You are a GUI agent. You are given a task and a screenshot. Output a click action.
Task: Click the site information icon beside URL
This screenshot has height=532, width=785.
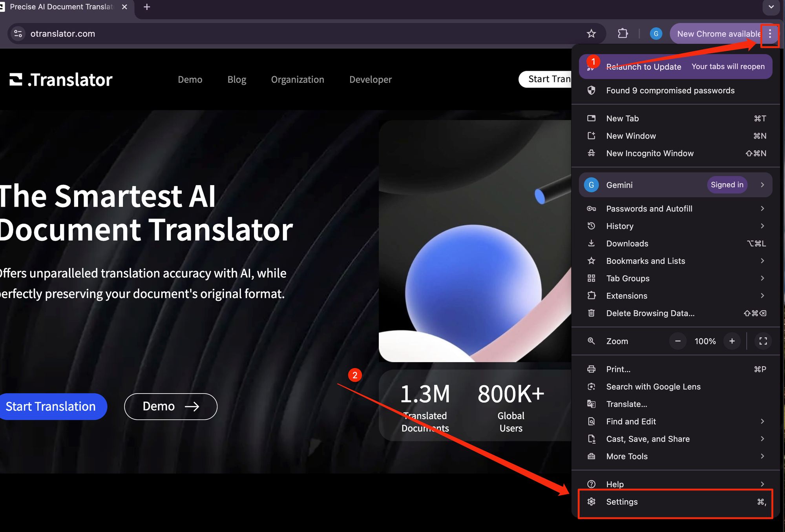pos(18,34)
